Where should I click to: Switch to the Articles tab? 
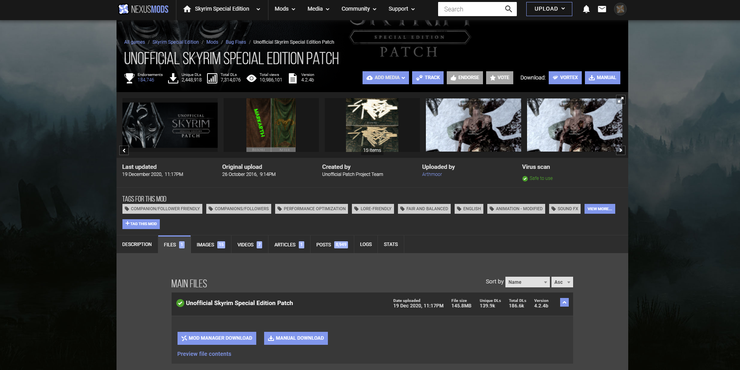pos(289,244)
